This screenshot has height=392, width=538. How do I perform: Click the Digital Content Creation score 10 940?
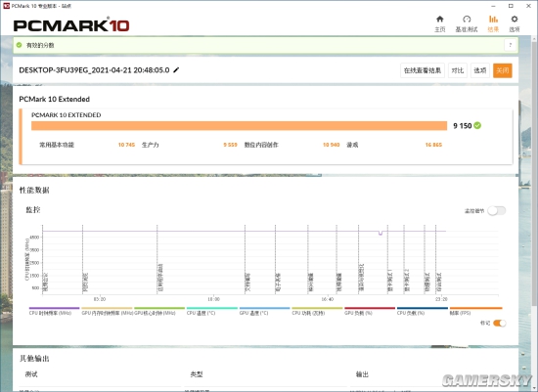(x=331, y=145)
